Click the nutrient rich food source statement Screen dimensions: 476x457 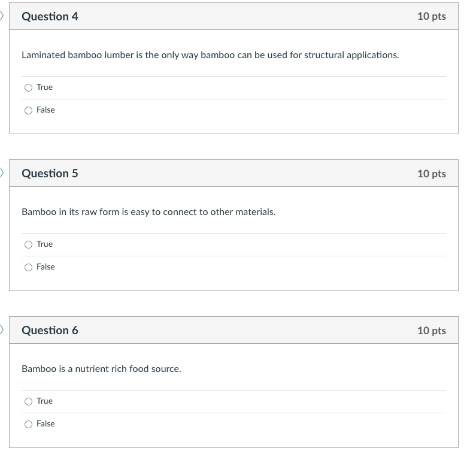point(101,369)
